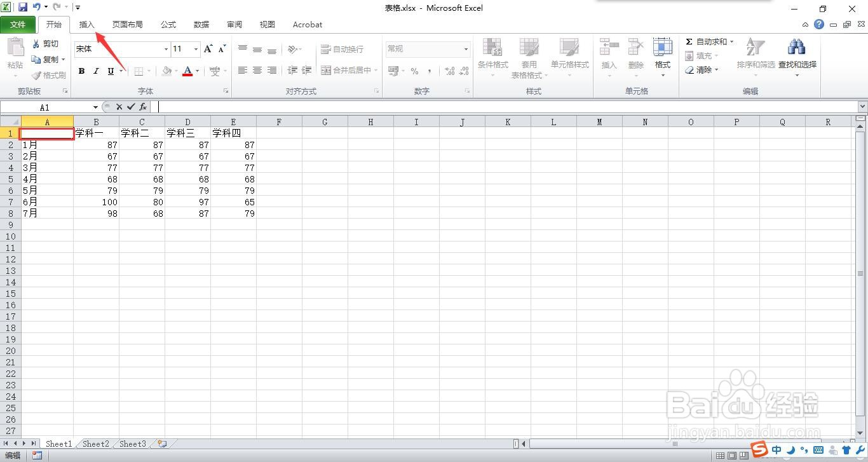The width and height of the screenshot is (868, 462).
Task: Switch to the Acrobat tab
Action: (308, 25)
